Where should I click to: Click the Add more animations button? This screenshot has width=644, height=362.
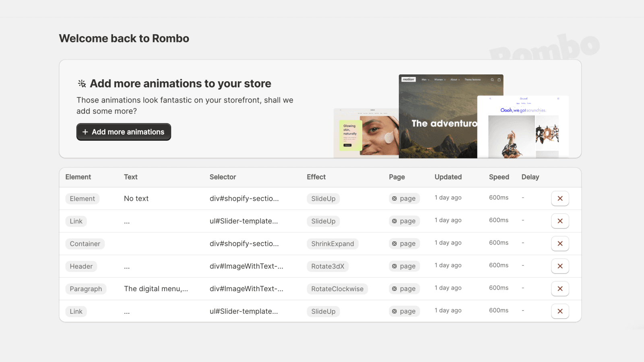pos(124,132)
